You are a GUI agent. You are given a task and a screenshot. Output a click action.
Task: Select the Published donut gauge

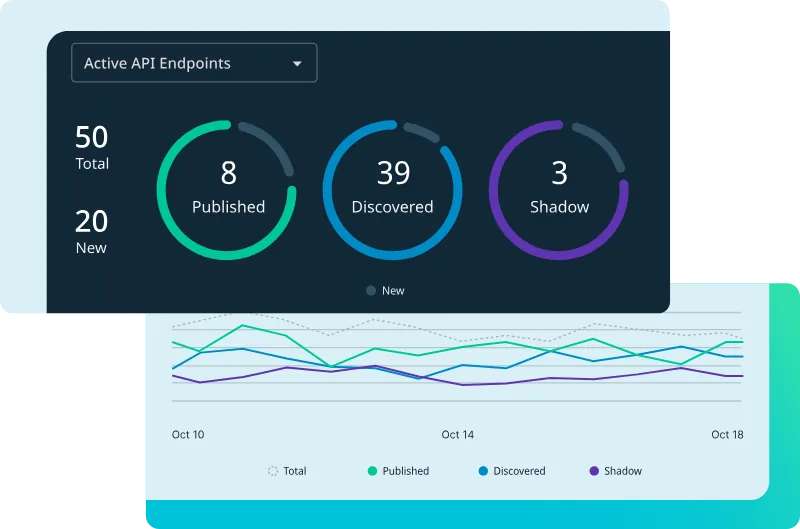point(227,190)
